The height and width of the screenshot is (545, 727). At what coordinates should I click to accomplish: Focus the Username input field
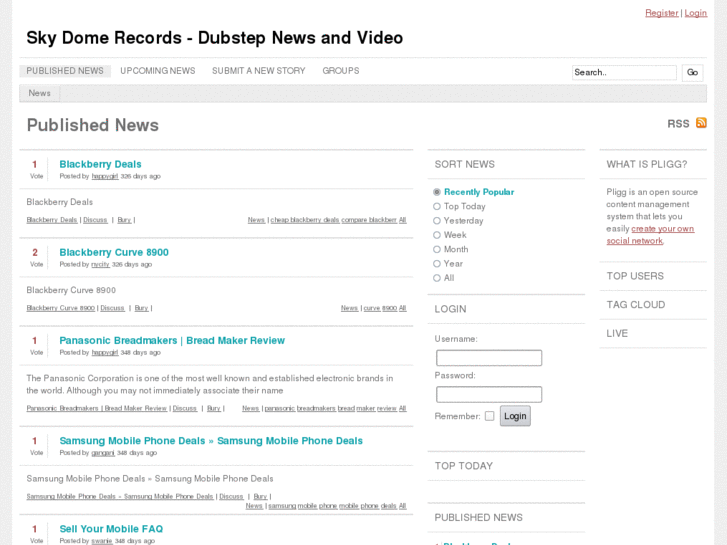(x=489, y=358)
